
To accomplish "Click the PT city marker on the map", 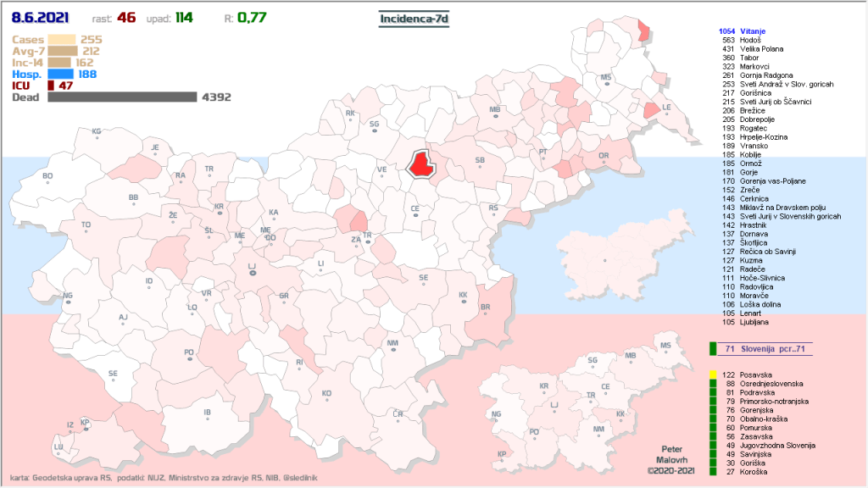I will [543, 153].
